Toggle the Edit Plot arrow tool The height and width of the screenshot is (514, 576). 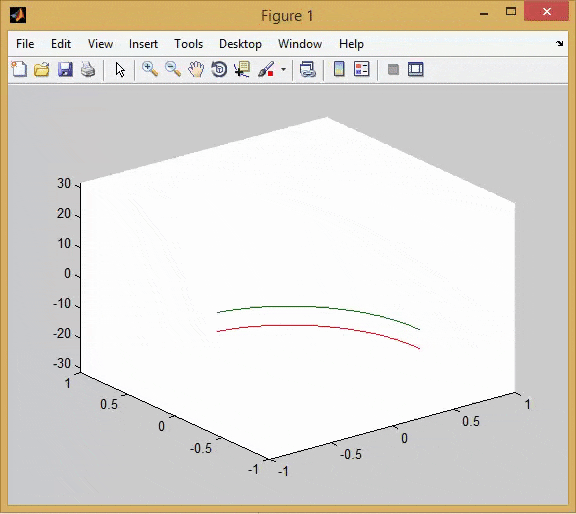120,69
